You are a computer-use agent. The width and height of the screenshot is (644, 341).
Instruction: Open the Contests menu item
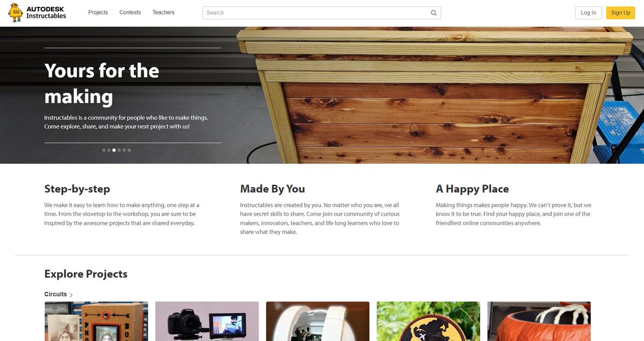[130, 12]
